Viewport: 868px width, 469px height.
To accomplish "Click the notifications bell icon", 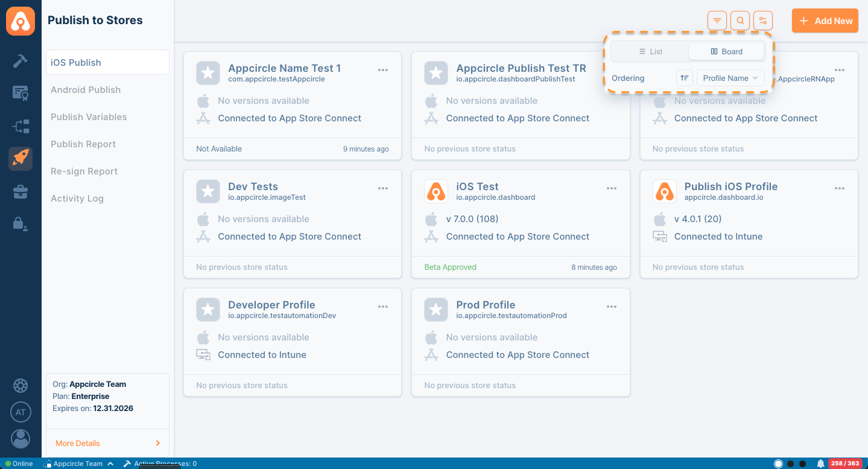I will tap(820, 464).
